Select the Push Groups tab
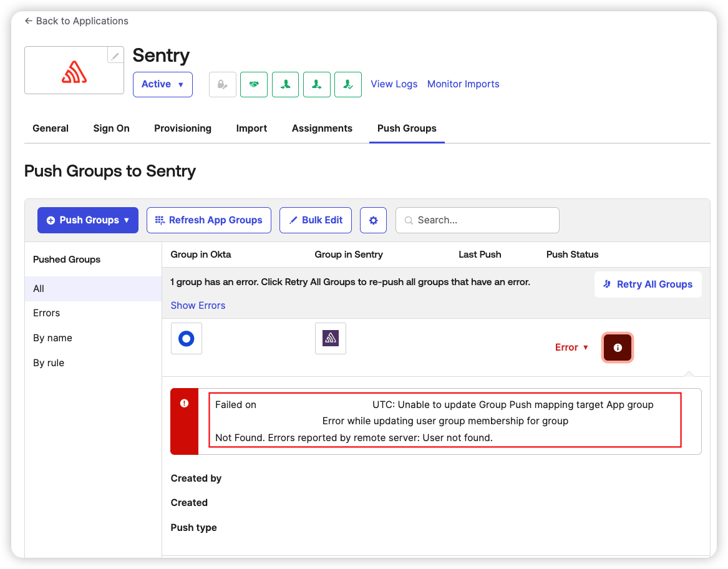 point(407,128)
